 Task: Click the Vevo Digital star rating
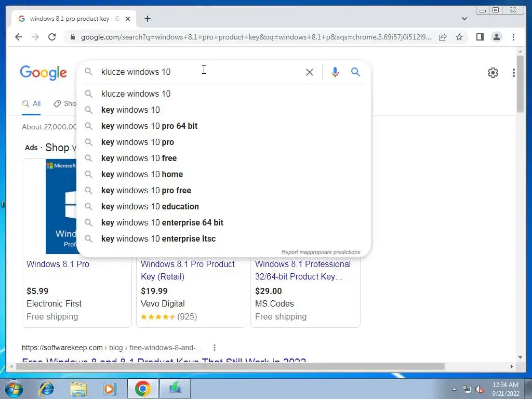[158, 317]
